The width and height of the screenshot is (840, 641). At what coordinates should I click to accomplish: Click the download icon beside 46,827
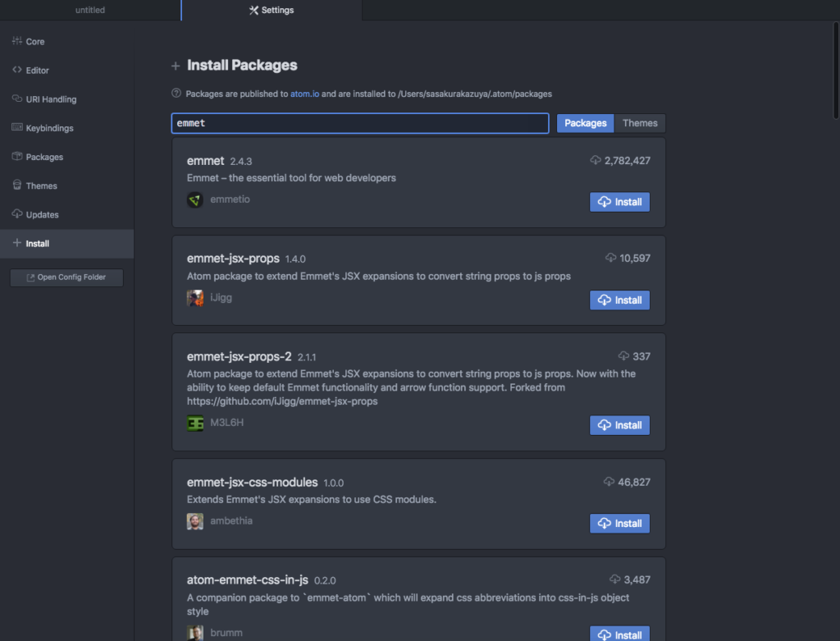point(609,481)
